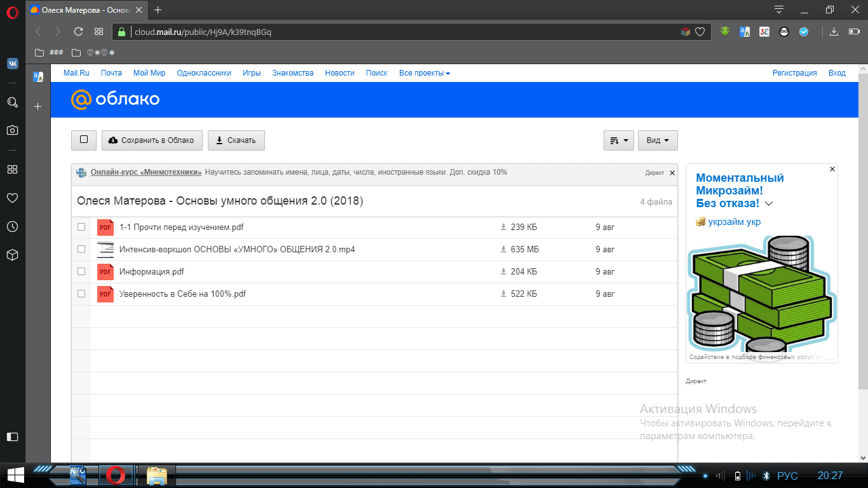This screenshot has height=488, width=868.
Task: Switch to the Олеся Матерова browser tab
Action: point(88,10)
